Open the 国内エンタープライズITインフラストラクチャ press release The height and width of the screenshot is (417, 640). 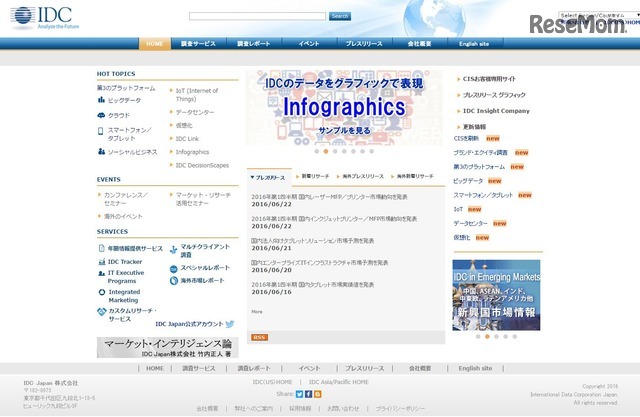click(320, 263)
